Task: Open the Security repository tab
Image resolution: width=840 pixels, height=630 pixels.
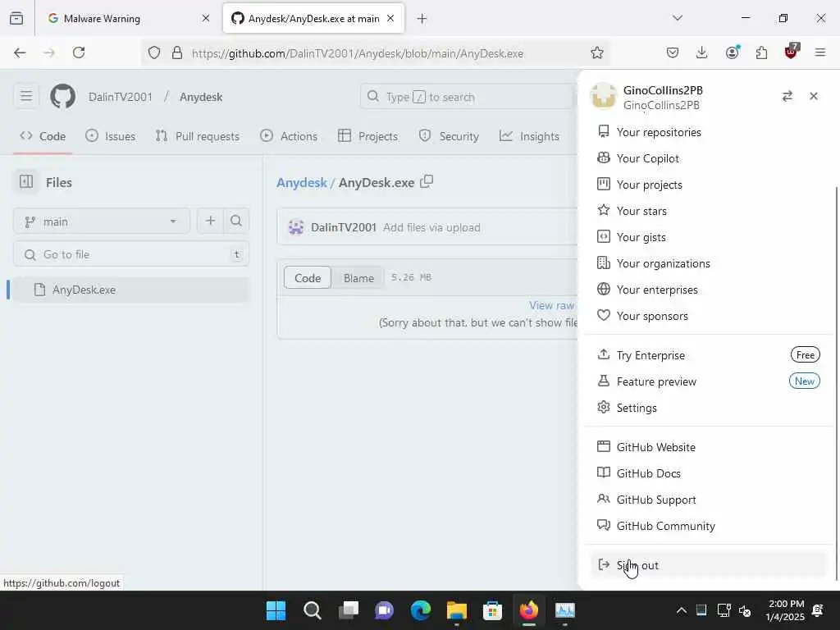Action: click(x=449, y=136)
